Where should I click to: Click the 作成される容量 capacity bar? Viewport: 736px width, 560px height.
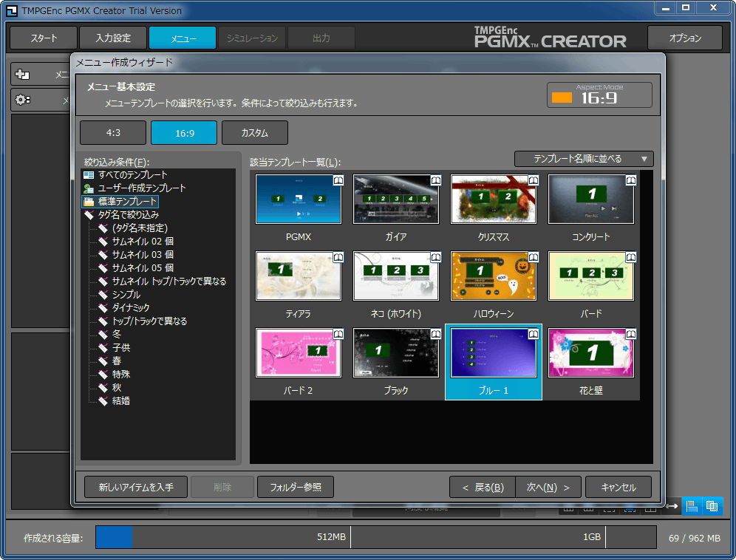[376, 537]
